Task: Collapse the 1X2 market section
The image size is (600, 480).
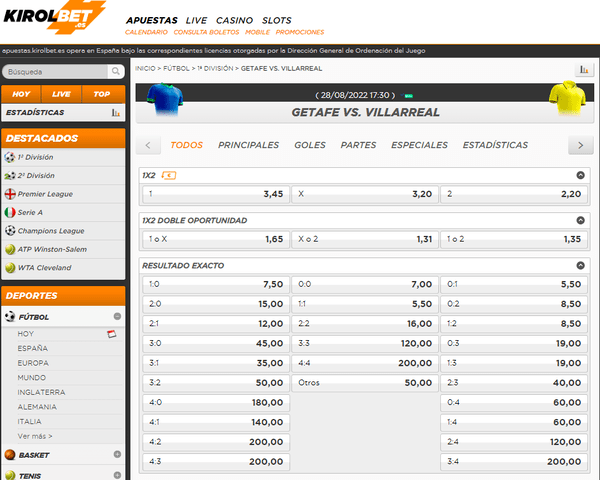Action: click(580, 175)
